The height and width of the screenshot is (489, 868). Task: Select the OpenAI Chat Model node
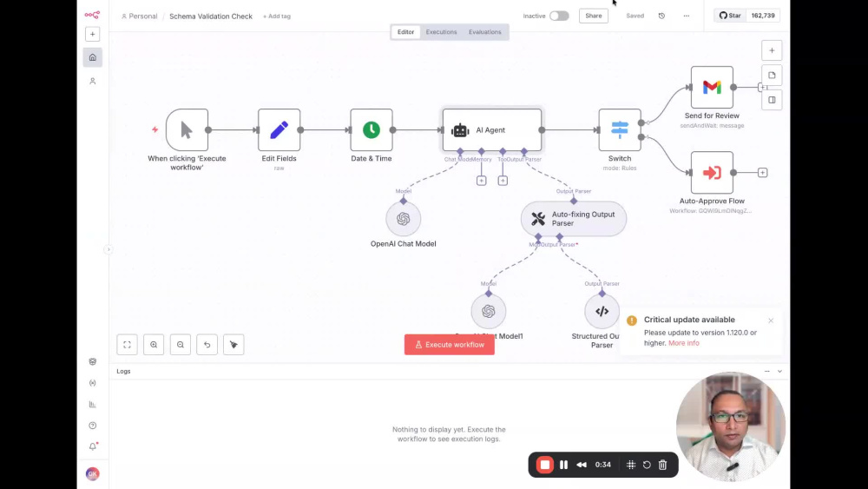coord(403,219)
